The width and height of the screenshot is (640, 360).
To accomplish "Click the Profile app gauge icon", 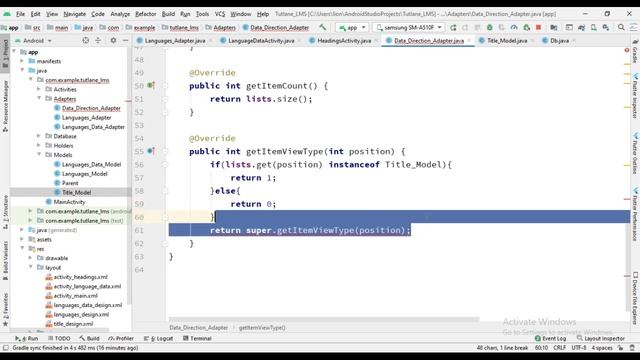I will tap(514, 27).
